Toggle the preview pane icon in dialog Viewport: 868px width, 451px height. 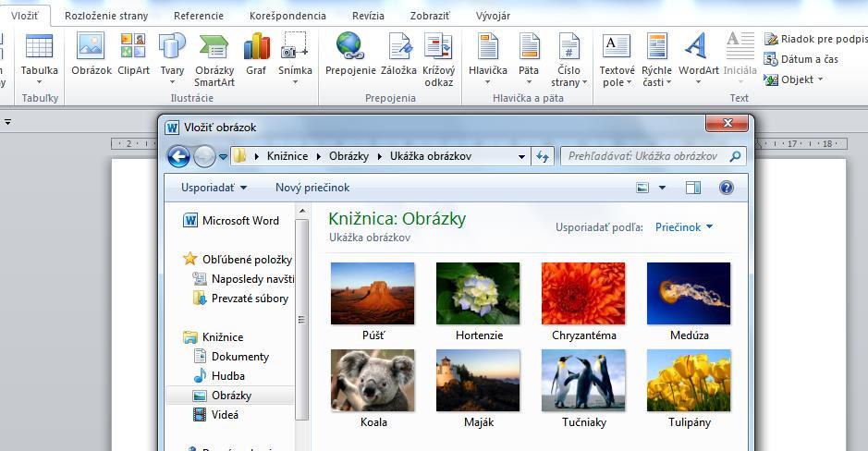tap(693, 188)
